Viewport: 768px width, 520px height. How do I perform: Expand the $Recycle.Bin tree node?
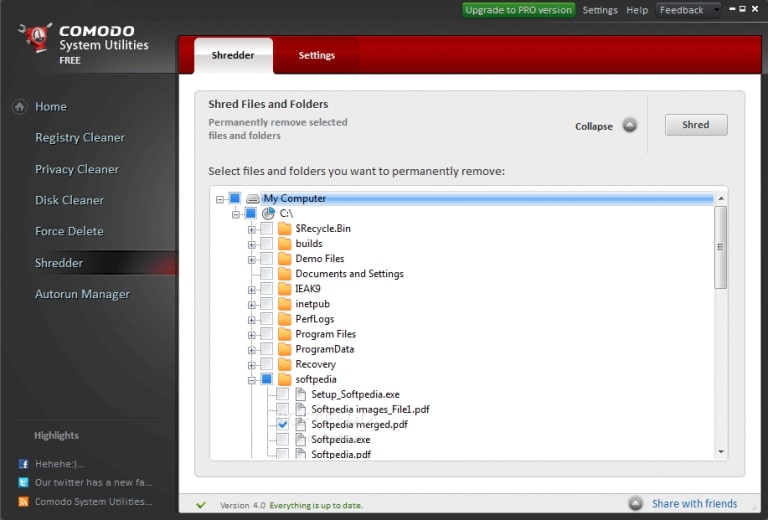(x=252, y=229)
